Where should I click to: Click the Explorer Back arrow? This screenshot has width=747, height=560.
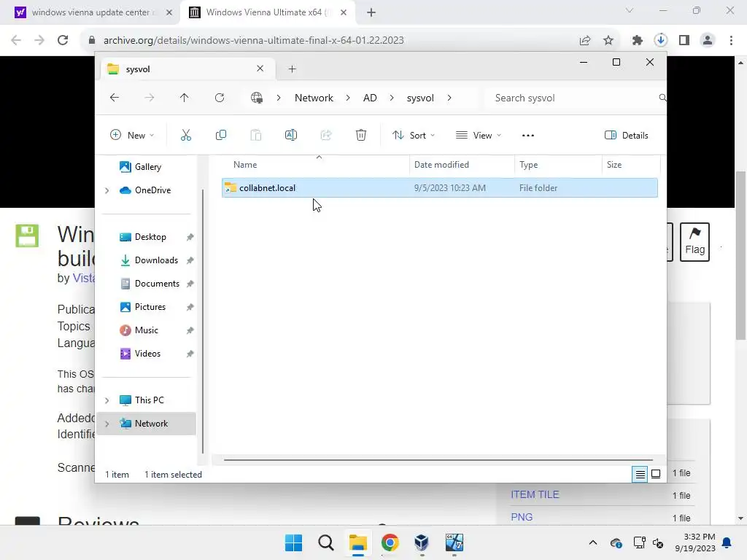(x=115, y=98)
